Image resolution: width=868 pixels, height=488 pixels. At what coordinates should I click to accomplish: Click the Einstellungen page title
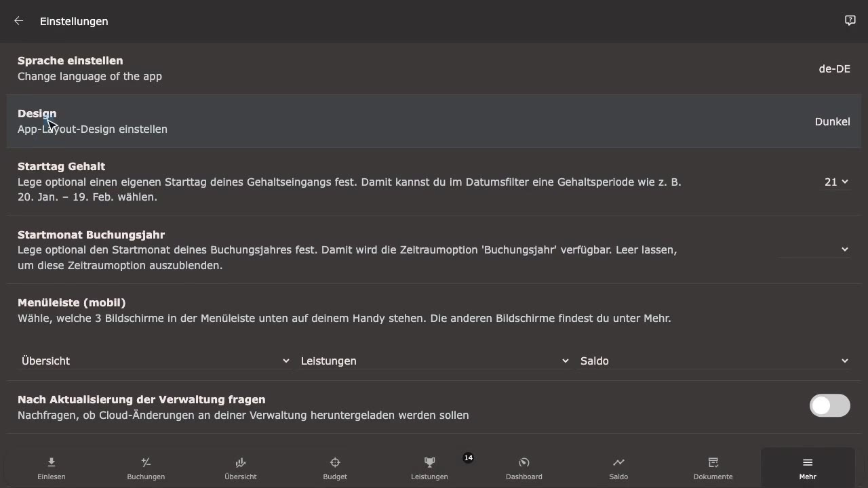[74, 21]
